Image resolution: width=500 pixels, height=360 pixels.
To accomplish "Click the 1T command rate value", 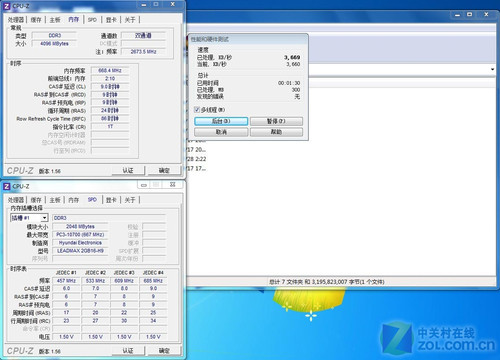I will (x=110, y=127).
